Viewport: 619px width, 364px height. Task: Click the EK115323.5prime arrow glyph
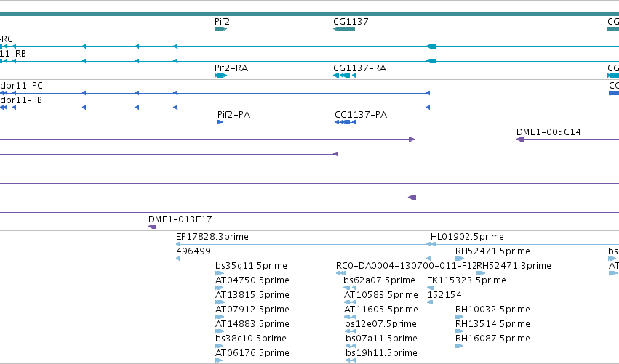431,288
